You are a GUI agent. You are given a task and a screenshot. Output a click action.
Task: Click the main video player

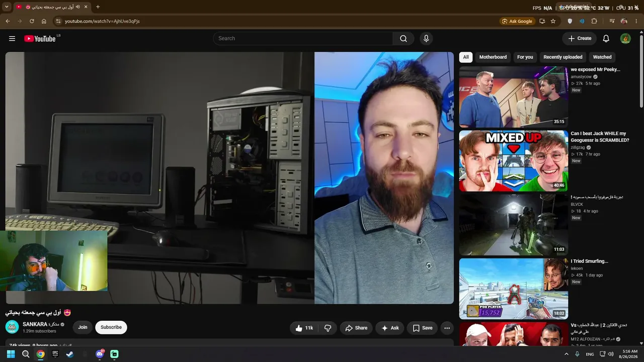(x=229, y=178)
